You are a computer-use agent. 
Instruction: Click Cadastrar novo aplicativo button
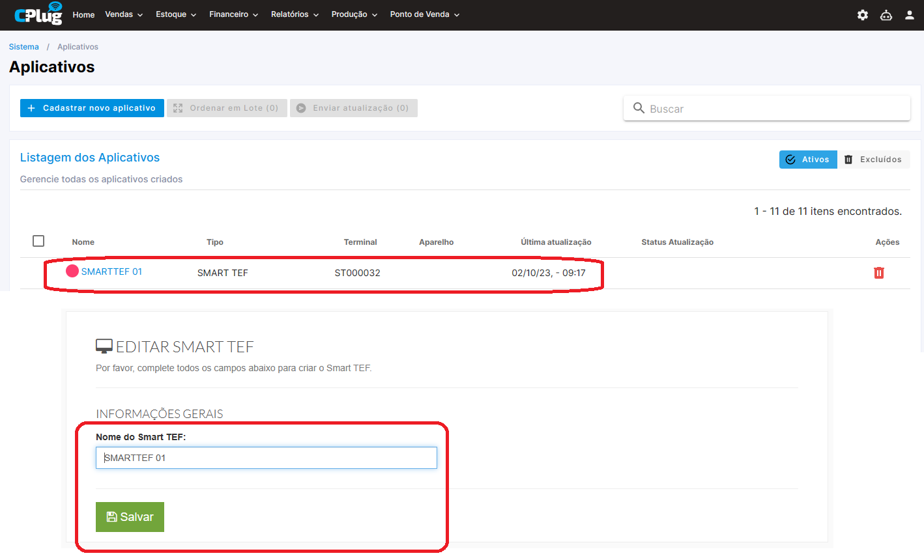(92, 108)
